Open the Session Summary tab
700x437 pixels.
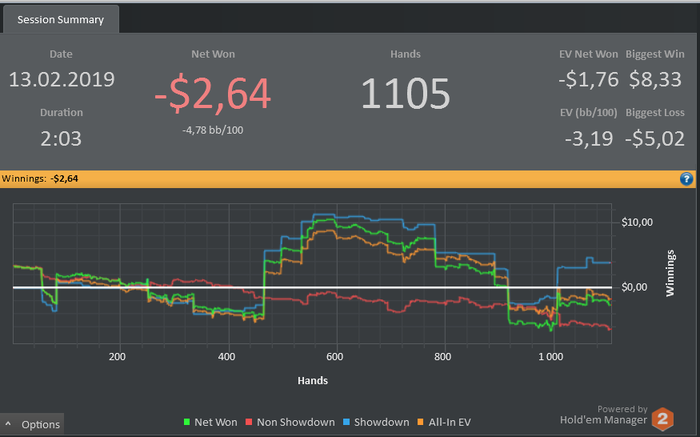[x=61, y=20]
